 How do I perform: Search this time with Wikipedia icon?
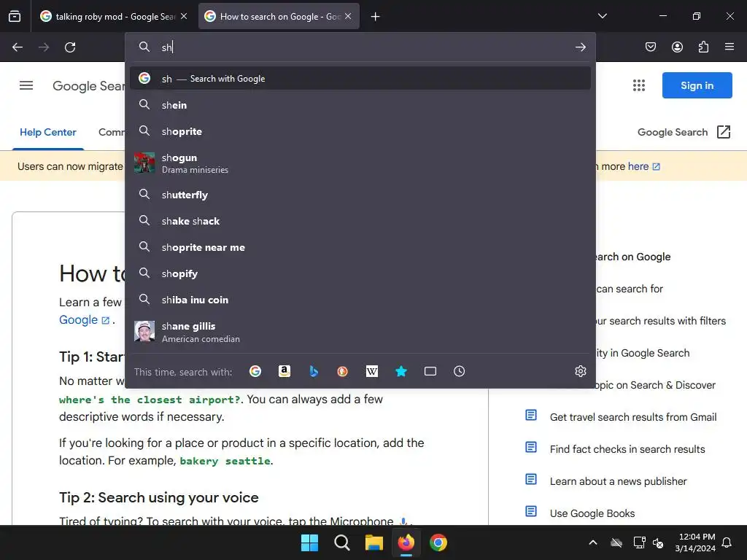click(x=371, y=371)
